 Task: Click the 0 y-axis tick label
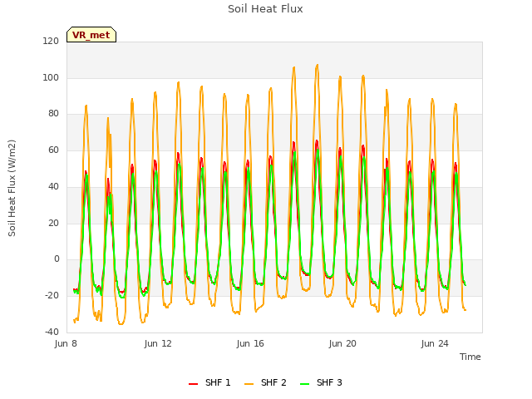click(57, 259)
